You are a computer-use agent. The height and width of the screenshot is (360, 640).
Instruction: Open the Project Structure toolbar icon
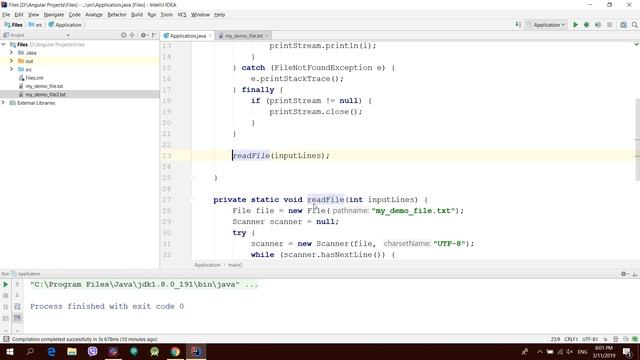point(624,25)
